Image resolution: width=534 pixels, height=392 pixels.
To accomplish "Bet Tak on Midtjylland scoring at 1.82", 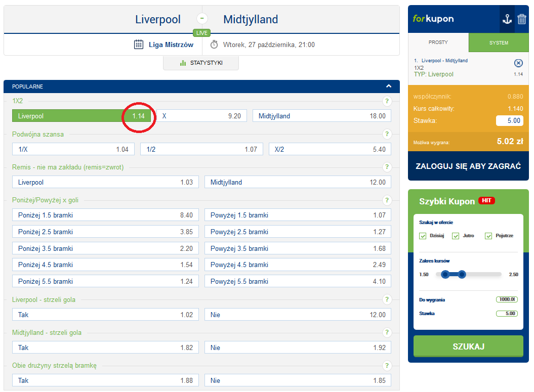I will (105, 347).
